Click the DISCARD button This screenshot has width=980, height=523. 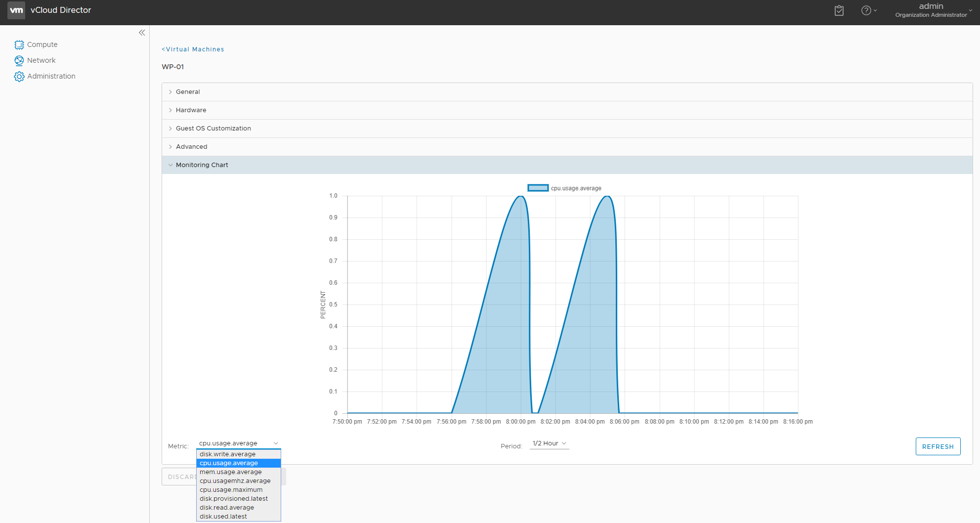pyautogui.click(x=179, y=477)
